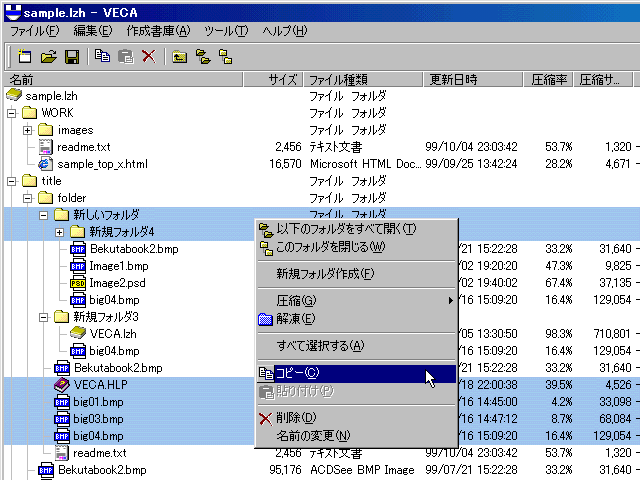This screenshot has width=640, height=480.
Task: Click the sample_top_x.html file icon
Action: (45, 164)
